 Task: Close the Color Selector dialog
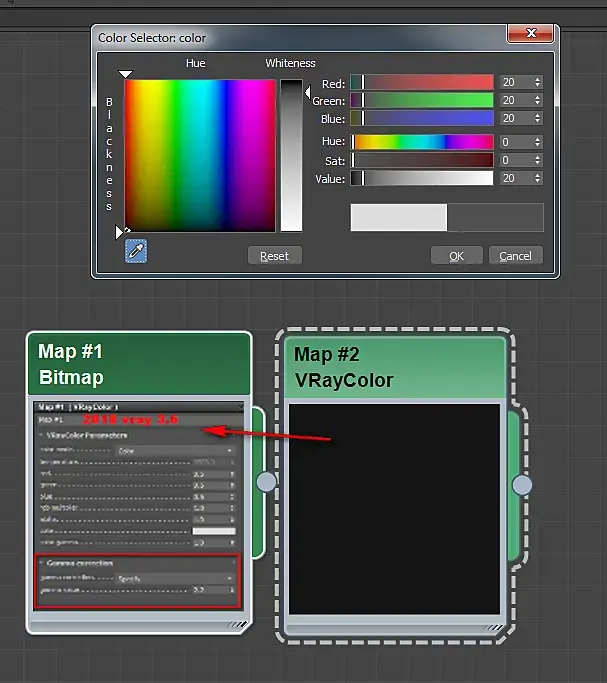point(530,34)
